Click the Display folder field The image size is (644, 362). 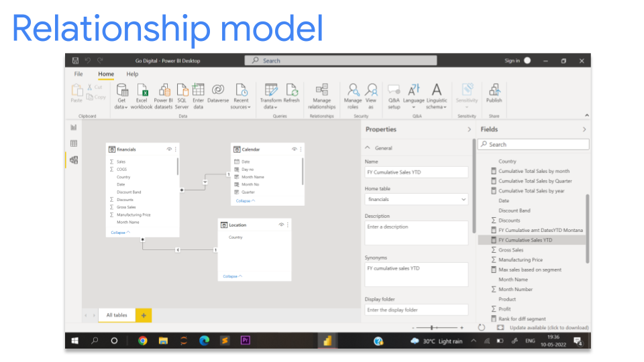417,310
